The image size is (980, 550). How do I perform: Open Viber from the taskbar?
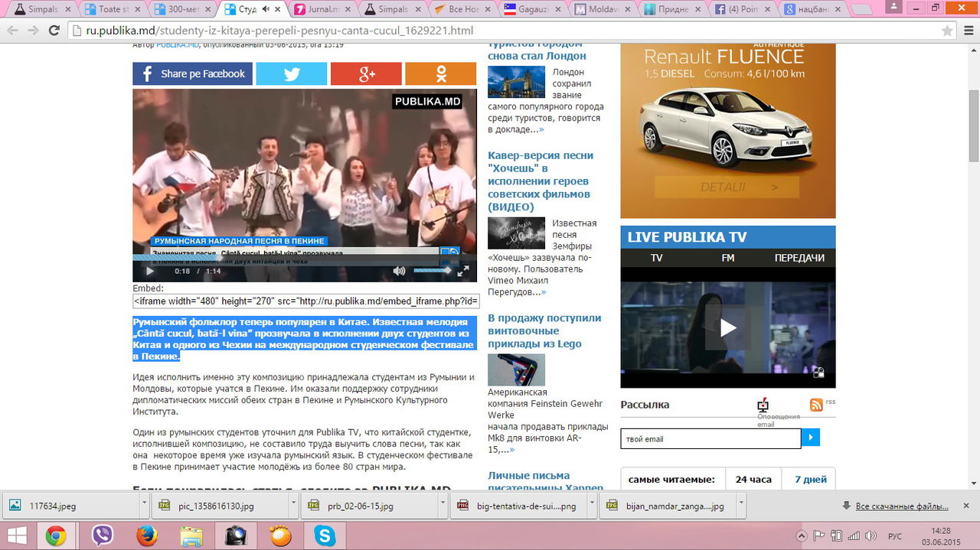tap(102, 535)
